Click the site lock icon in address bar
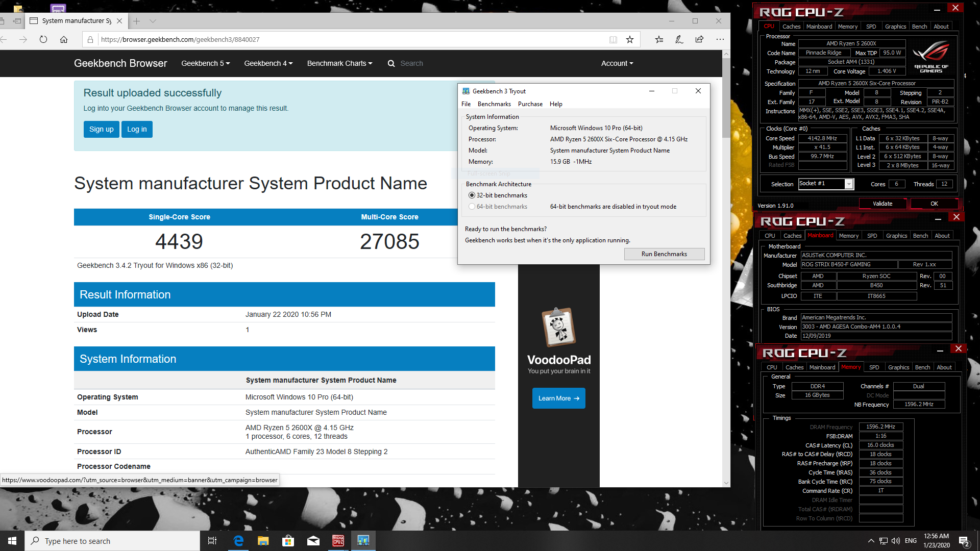980x551 pixels. point(90,39)
